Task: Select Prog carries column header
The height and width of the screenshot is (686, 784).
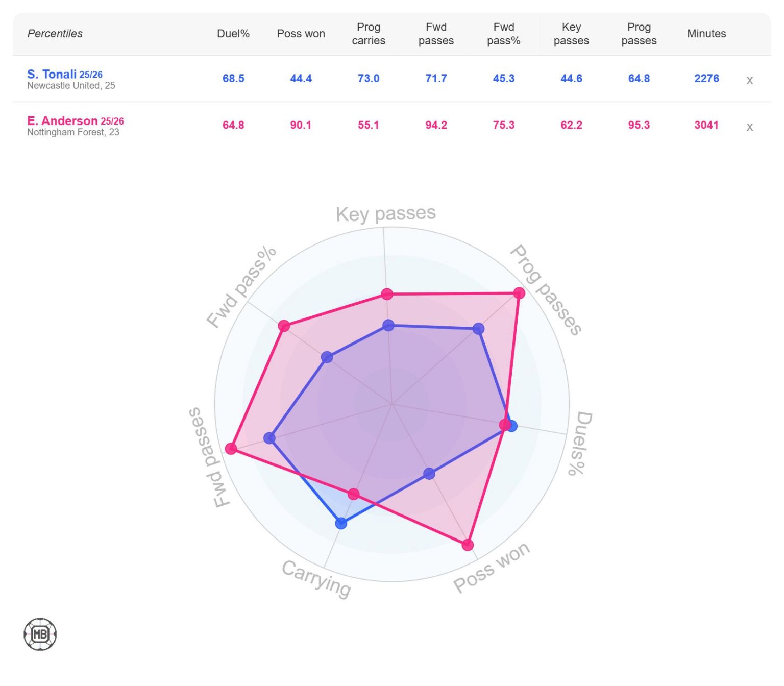Action: tap(369, 34)
